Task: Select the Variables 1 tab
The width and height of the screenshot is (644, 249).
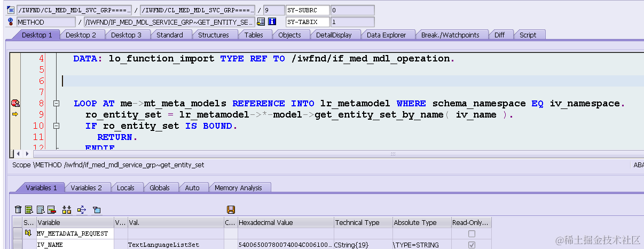Action: click(41, 188)
